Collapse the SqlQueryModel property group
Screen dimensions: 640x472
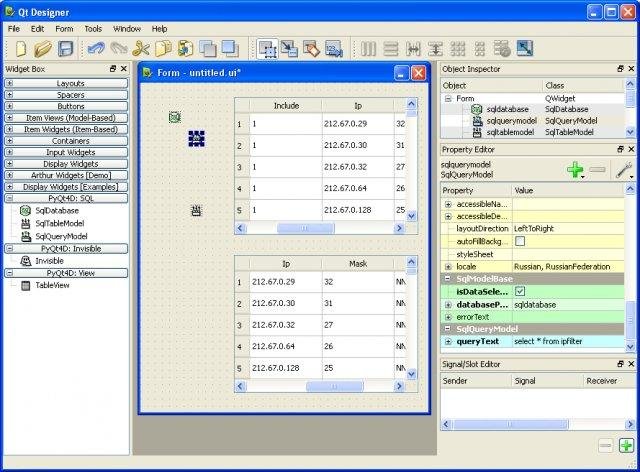point(448,329)
